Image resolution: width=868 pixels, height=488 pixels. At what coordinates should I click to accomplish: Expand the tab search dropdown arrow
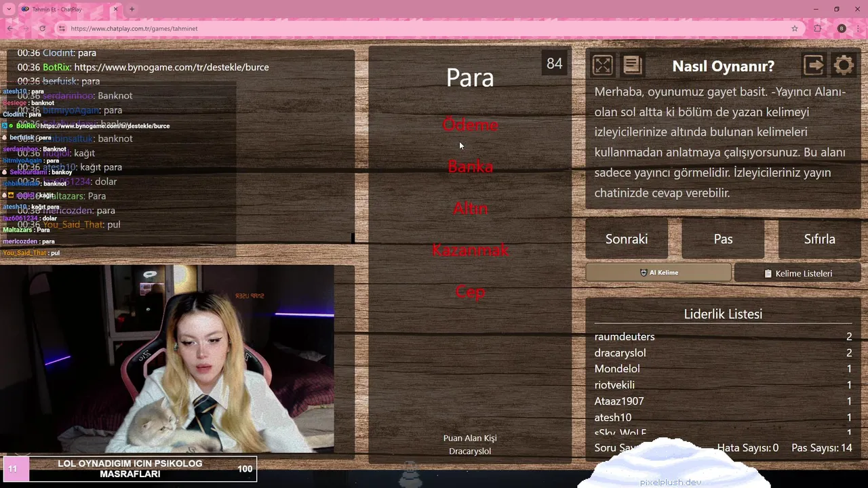(9, 9)
